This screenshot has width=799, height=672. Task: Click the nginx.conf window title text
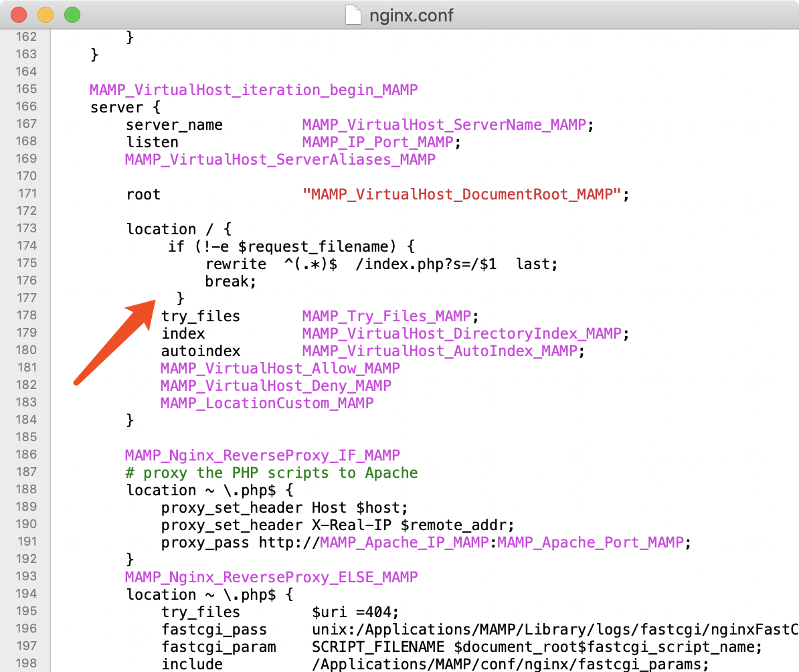[x=412, y=15]
